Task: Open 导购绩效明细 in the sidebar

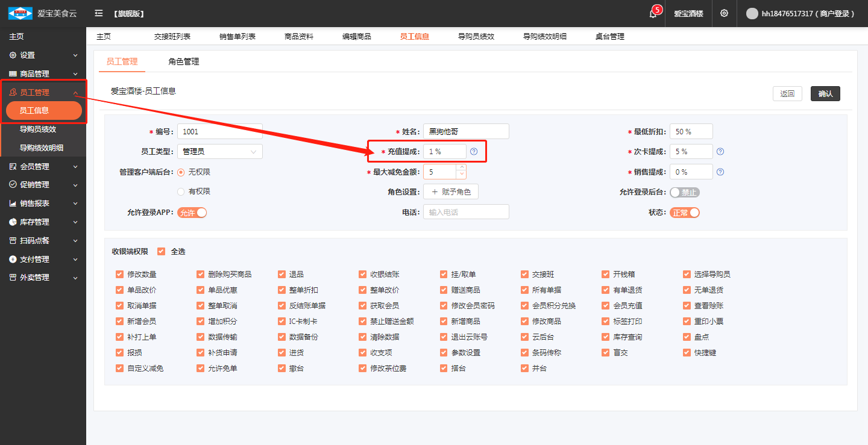Action: 43,148
